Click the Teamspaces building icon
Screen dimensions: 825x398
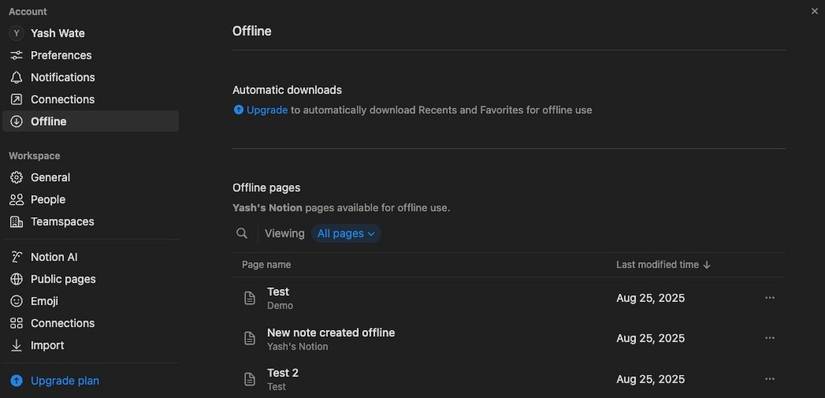pos(17,222)
